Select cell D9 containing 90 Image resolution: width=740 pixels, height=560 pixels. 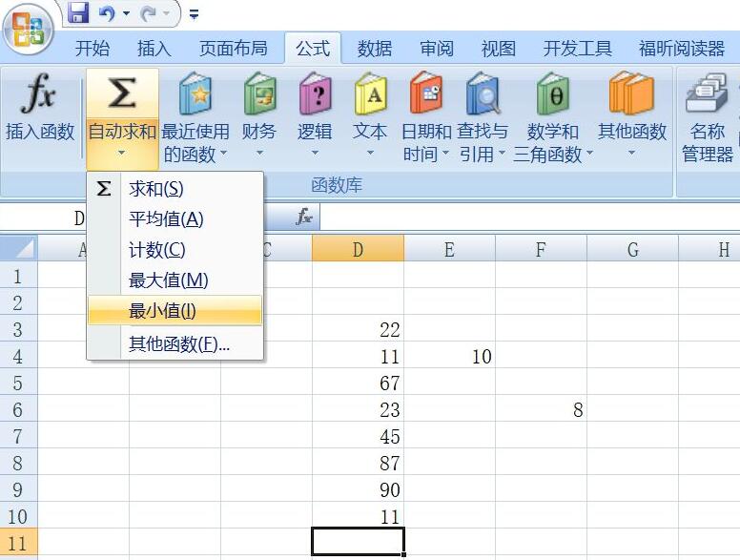[x=359, y=489]
